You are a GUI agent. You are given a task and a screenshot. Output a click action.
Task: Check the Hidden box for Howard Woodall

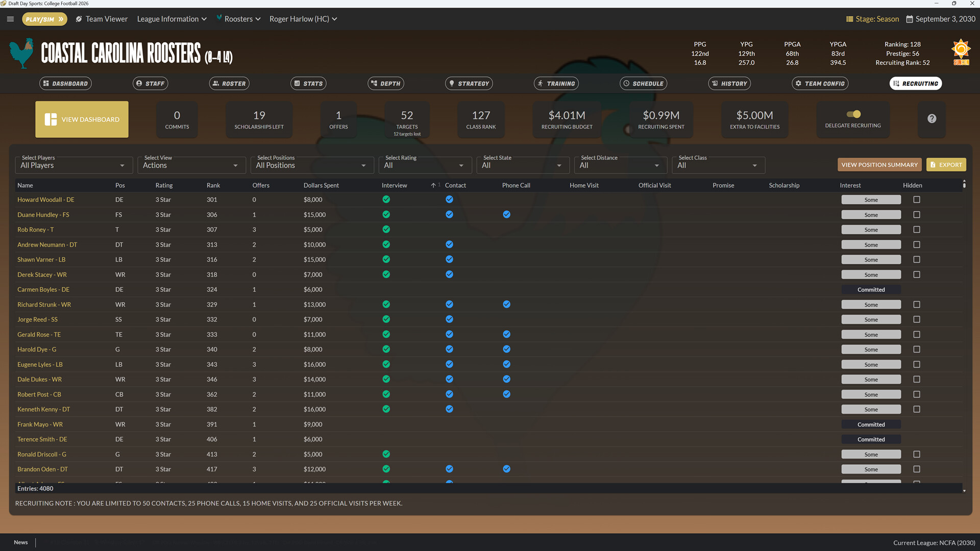(917, 199)
